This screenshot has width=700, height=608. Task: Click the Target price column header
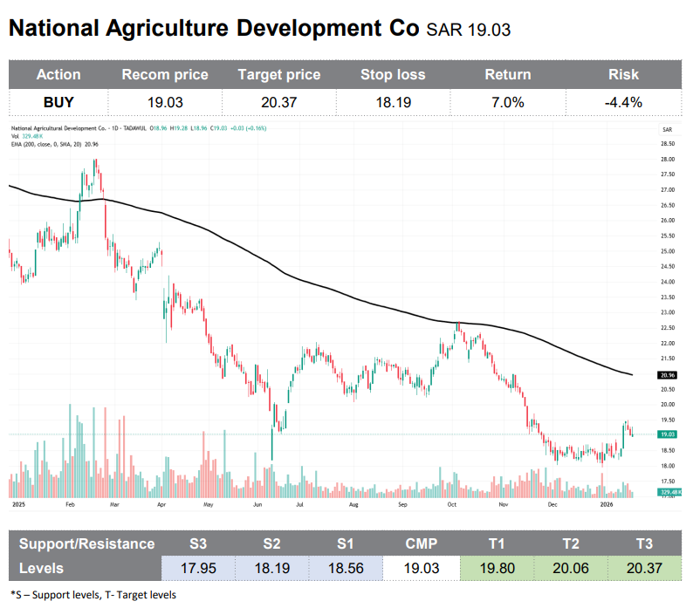click(x=278, y=75)
